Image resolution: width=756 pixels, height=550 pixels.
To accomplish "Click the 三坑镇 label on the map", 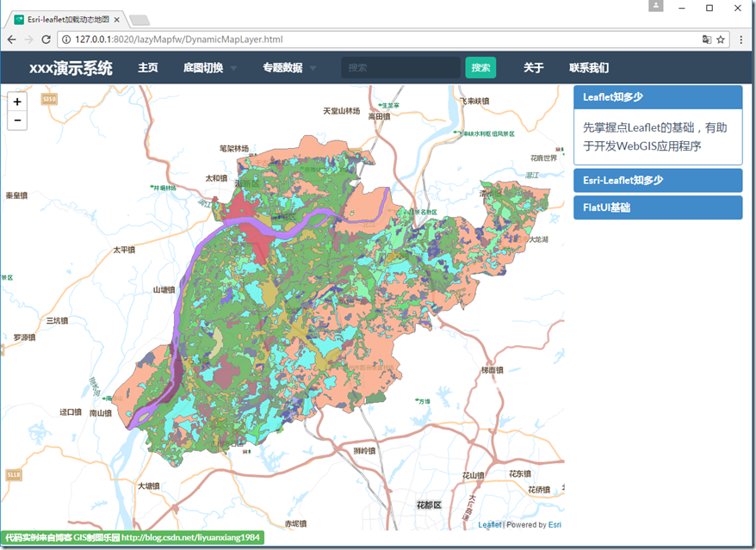I will [x=57, y=320].
